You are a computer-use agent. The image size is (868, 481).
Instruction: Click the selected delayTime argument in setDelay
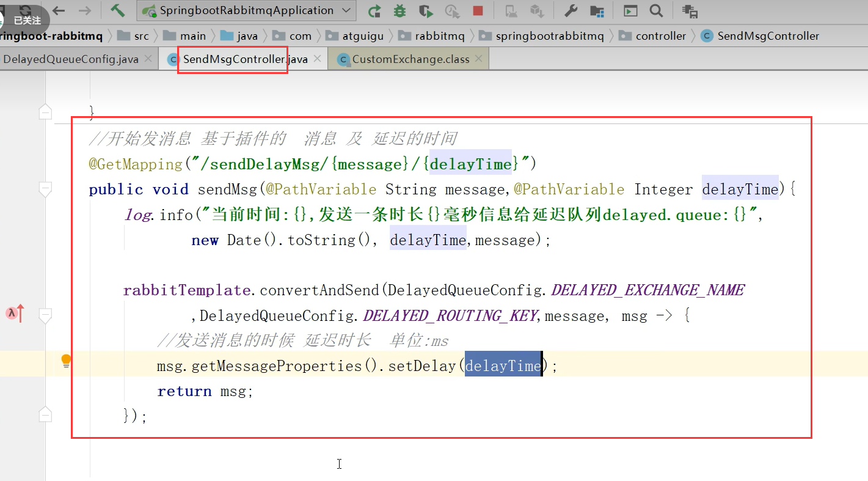[x=503, y=365]
